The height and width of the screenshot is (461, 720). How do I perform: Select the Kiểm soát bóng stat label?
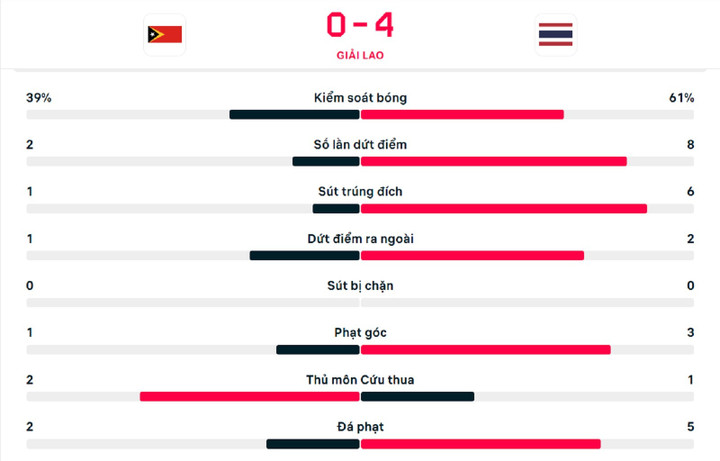click(359, 98)
